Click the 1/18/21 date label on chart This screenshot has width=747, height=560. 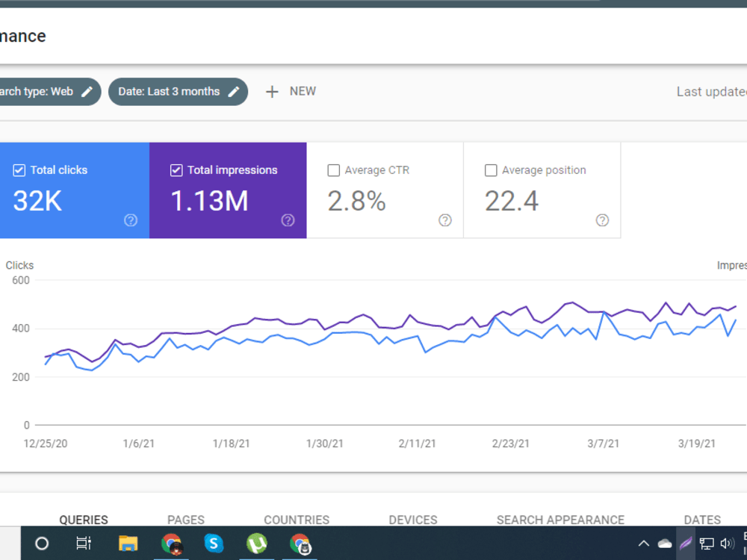point(231,444)
